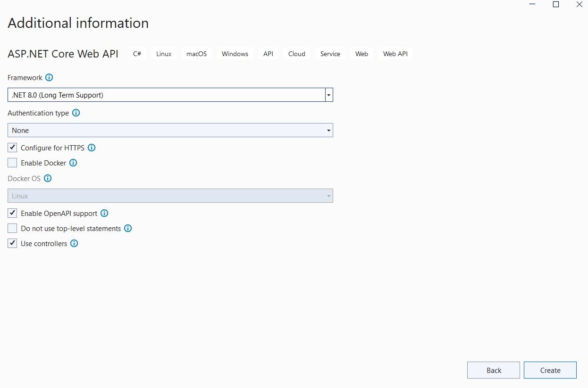Show info for Use controllers
588x388 pixels.
click(x=74, y=243)
